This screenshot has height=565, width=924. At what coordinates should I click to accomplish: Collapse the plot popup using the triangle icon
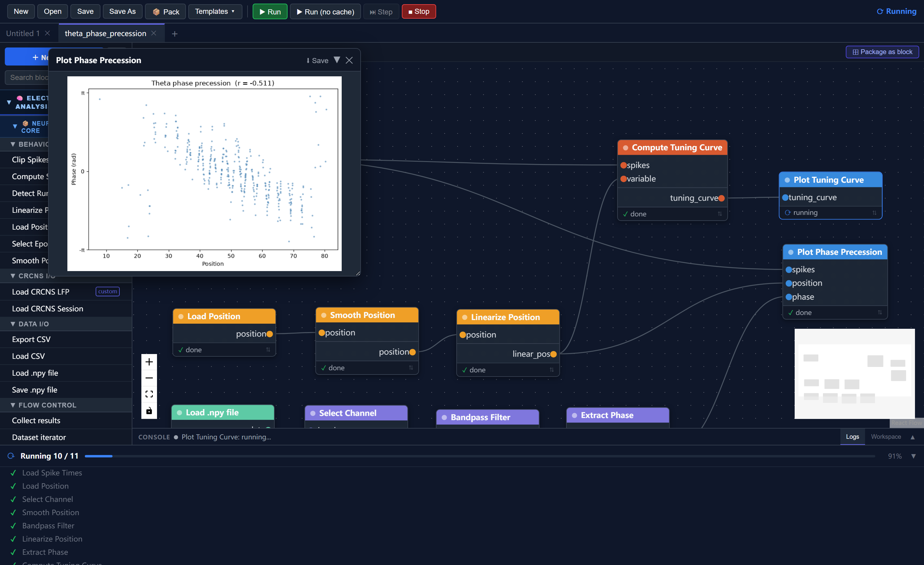(x=337, y=60)
